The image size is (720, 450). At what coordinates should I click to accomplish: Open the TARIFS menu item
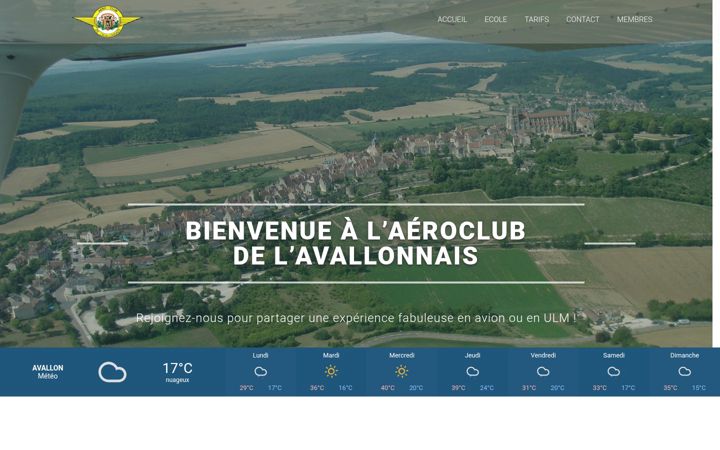[x=536, y=19]
